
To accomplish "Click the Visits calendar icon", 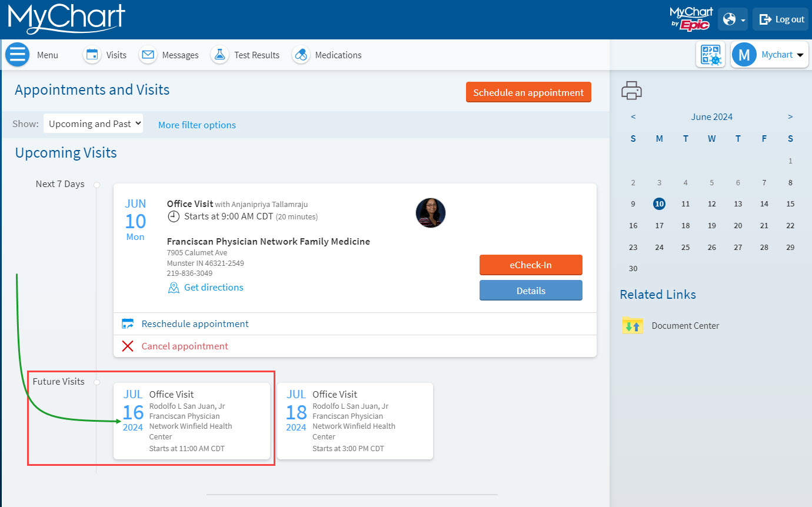I will pos(92,55).
